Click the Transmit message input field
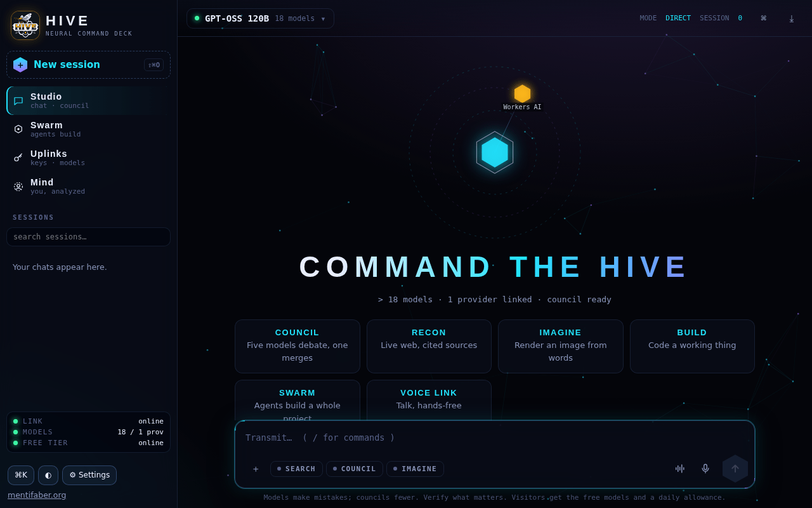Screen dimensions: 812x508 (495, 438)
